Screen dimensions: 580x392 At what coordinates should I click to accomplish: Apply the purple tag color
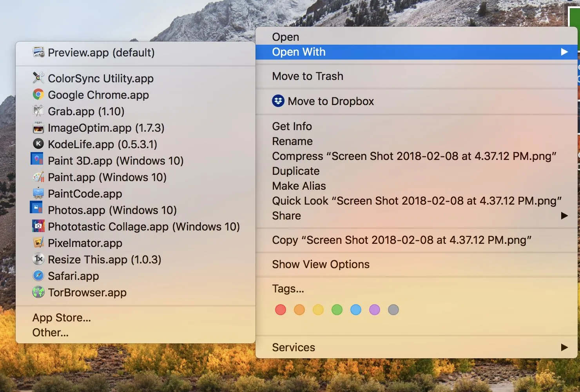tap(375, 310)
